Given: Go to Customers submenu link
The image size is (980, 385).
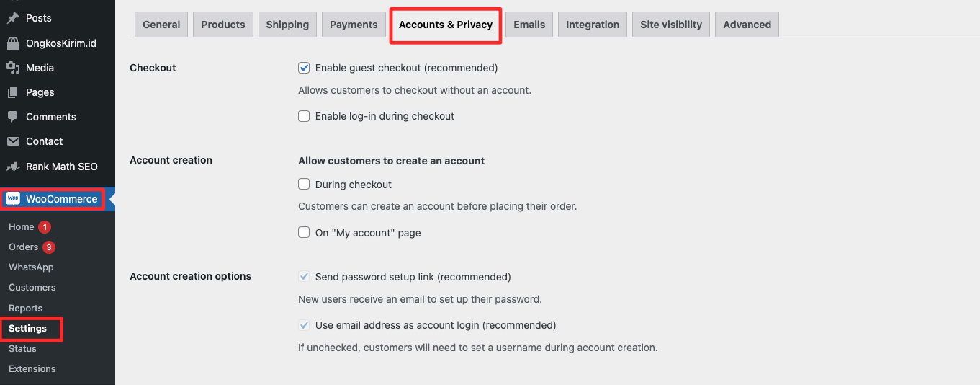Looking at the screenshot, I should [32, 287].
